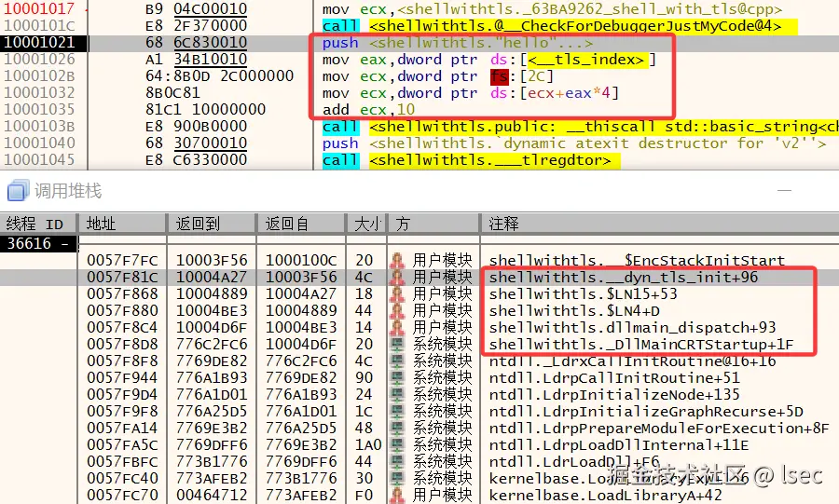Click opcode bytes B9 04C00010
Viewport: 839px width, 504px height.
[x=196, y=8]
